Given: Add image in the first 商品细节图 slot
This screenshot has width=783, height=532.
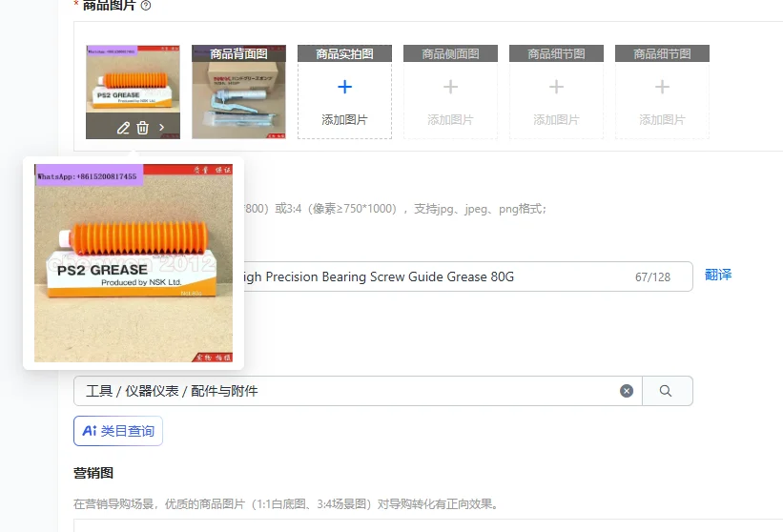Looking at the screenshot, I should [556, 92].
